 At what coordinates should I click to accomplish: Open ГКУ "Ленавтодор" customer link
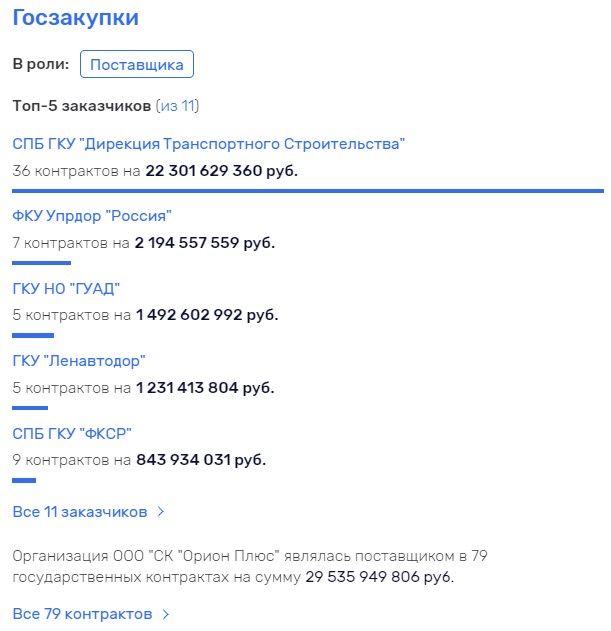78,361
